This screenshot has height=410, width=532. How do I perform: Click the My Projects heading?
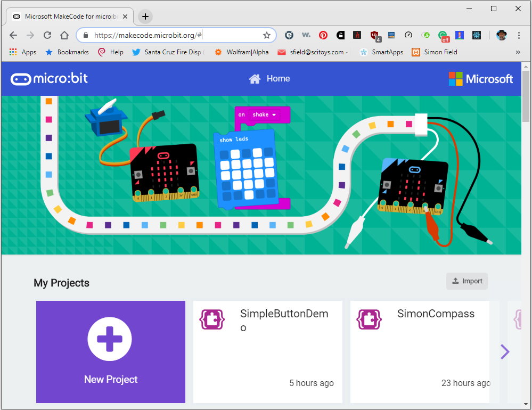click(61, 283)
